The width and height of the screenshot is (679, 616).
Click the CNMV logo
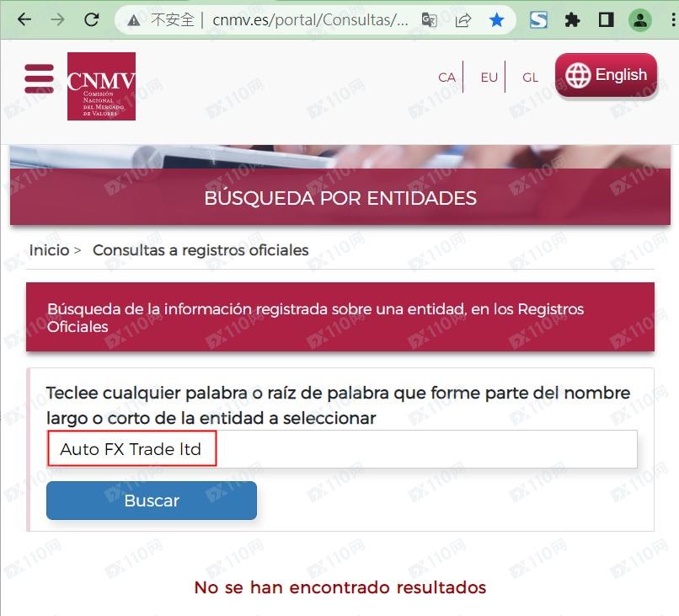[x=101, y=86]
